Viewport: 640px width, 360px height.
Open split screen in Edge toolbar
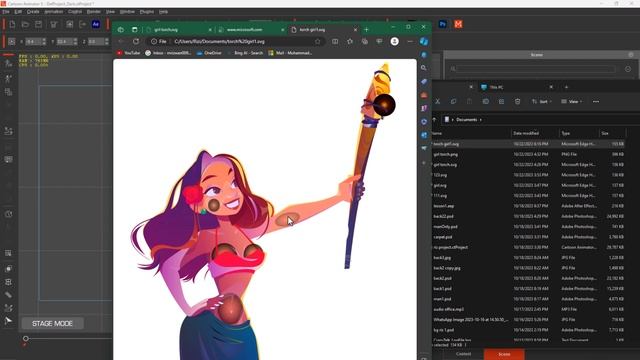(335, 41)
